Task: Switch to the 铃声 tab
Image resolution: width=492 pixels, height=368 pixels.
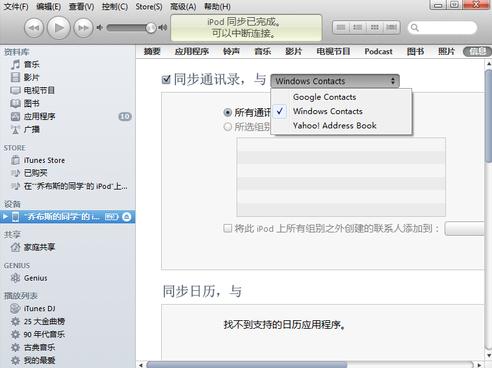Action: tap(231, 52)
